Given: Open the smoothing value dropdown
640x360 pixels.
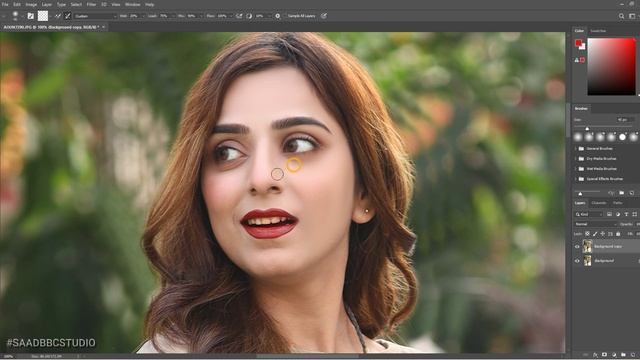Looking at the screenshot, I should (269, 16).
